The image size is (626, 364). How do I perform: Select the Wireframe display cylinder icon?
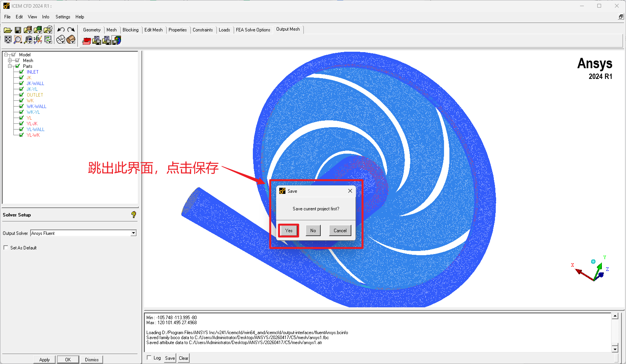pyautogui.click(x=60, y=39)
